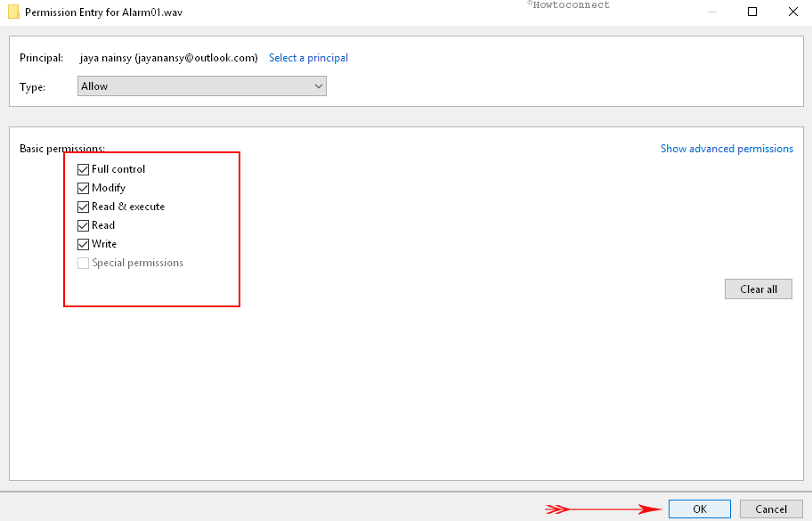
Task: Toggle the Read permission checkbox
Action: click(x=83, y=225)
